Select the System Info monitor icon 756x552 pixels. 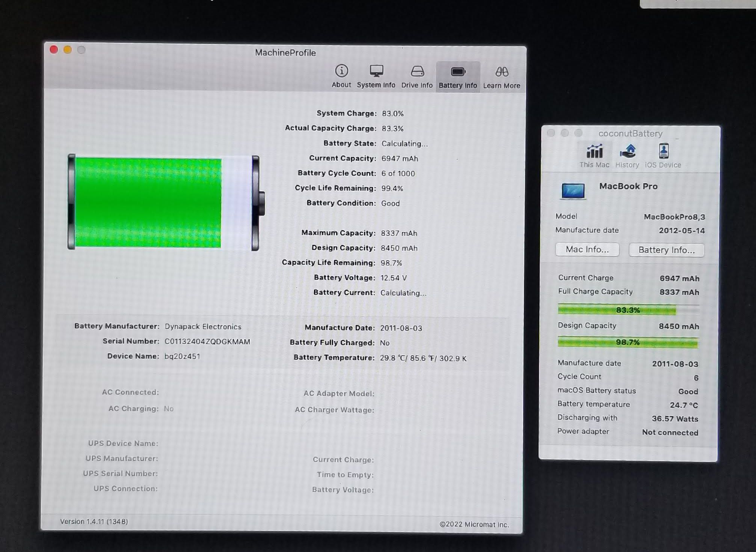[x=376, y=76]
